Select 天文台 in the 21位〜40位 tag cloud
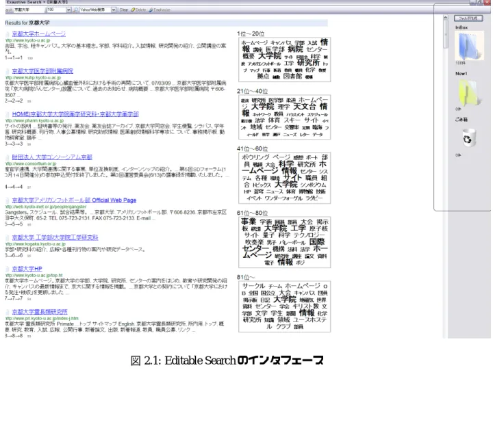493x448 pixels. tap(304, 107)
